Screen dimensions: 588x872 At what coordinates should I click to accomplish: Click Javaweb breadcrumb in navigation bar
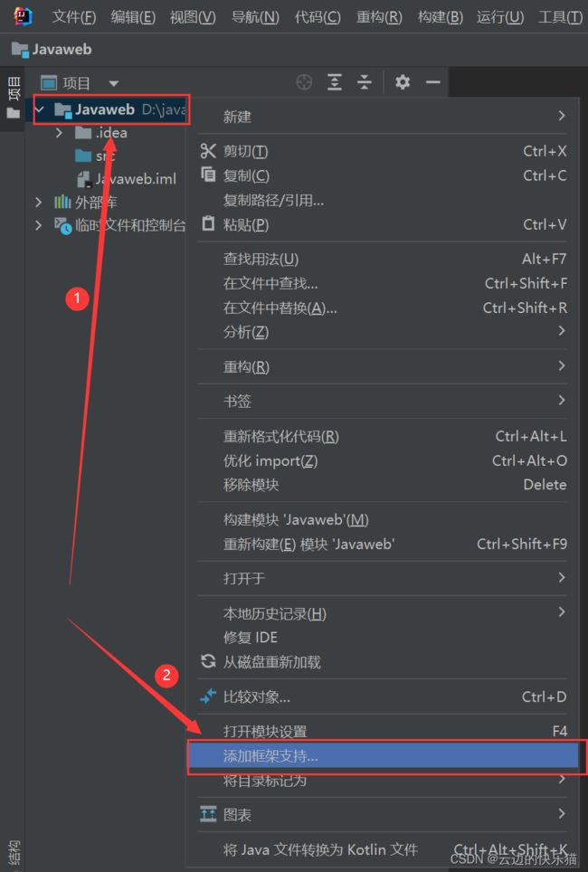[52, 50]
